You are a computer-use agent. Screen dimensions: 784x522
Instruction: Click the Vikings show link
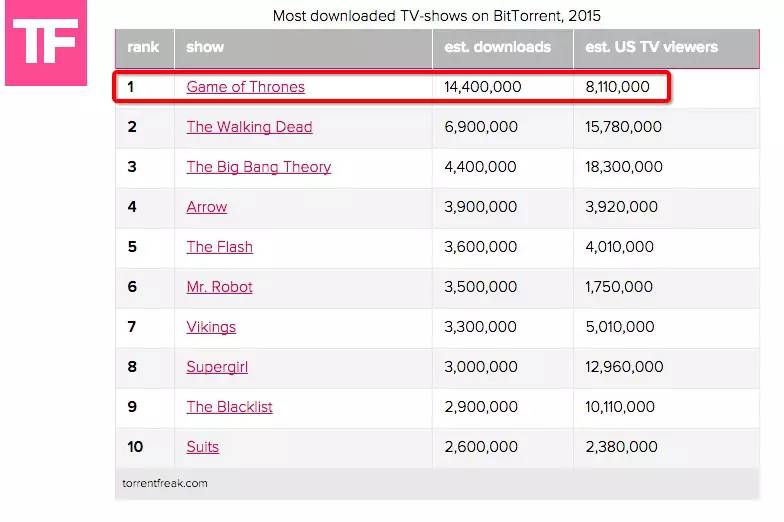tap(211, 327)
